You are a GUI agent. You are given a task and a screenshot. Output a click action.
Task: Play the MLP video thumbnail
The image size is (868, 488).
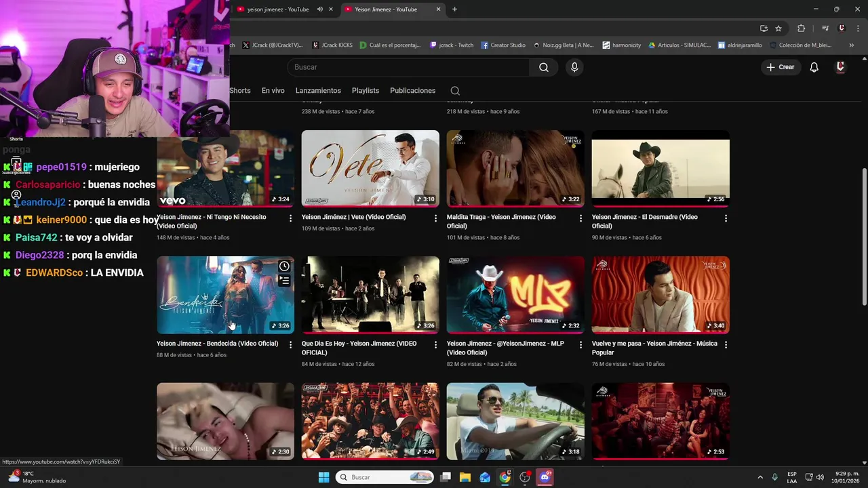tap(515, 295)
